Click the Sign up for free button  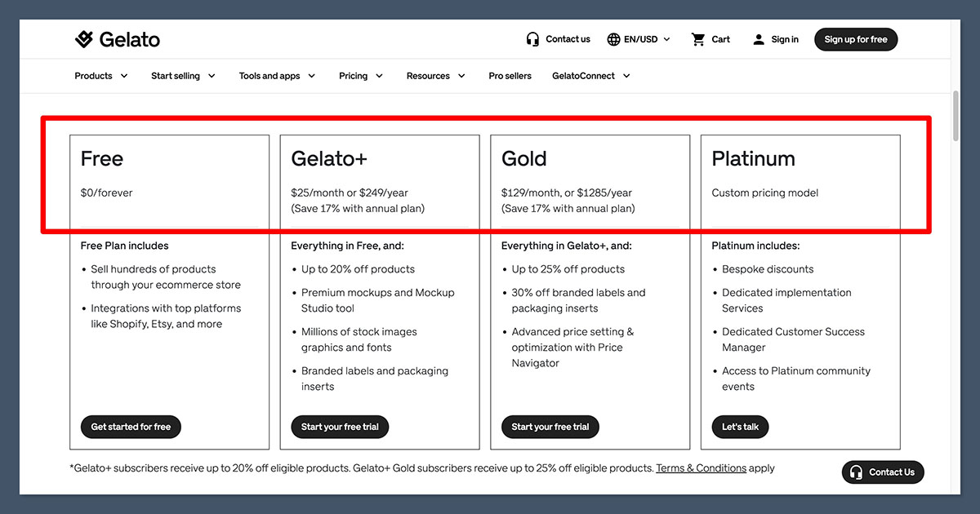point(855,38)
